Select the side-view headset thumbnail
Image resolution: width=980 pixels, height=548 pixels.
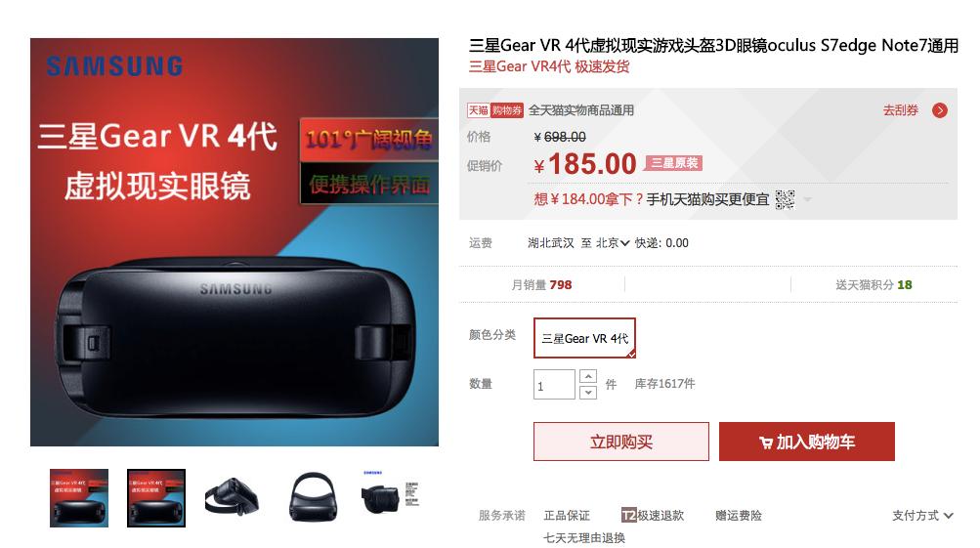[x=232, y=498]
